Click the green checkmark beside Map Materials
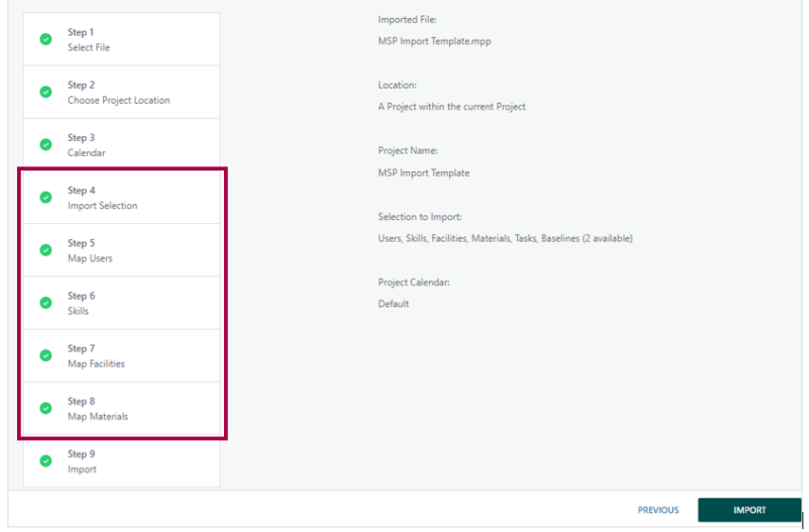Viewport: 809px width, 532px height. pyautogui.click(x=45, y=408)
